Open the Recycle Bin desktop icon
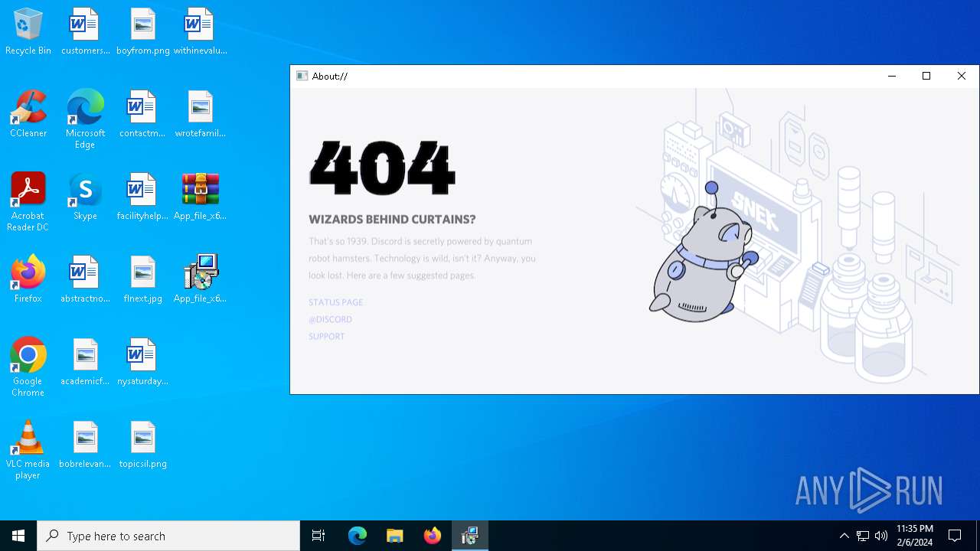The height and width of the screenshot is (551, 980). point(28,32)
